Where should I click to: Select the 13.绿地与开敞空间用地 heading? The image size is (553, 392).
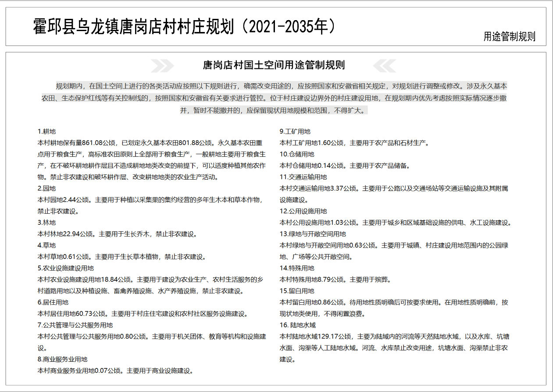point(313,234)
